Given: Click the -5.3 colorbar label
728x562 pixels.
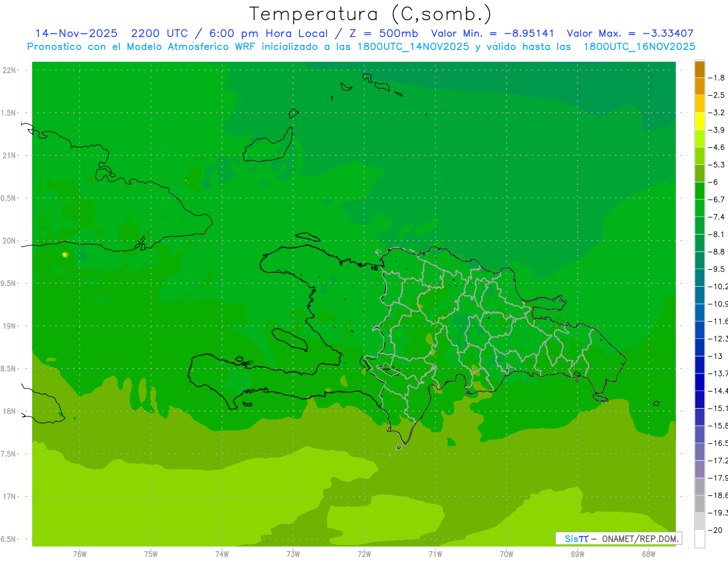Looking at the screenshot, I should [x=717, y=164].
